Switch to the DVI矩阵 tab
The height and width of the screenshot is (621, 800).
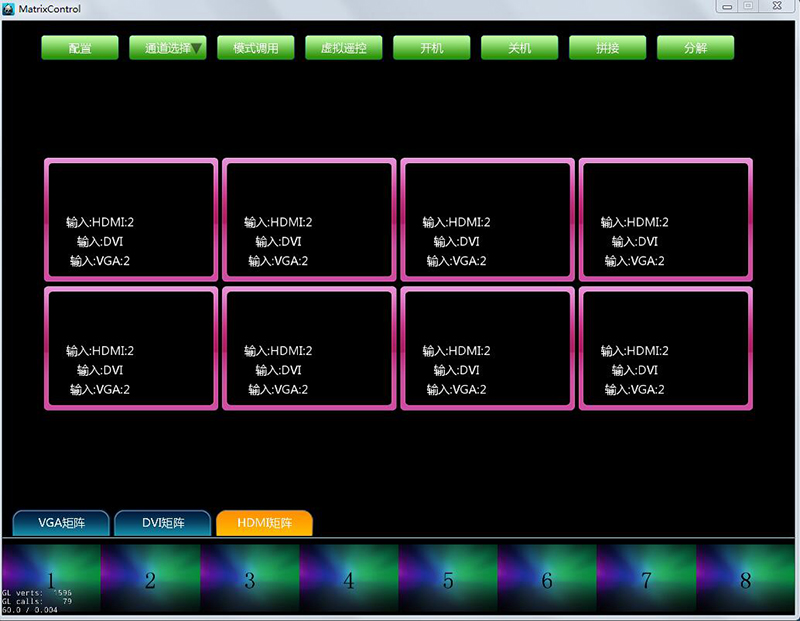(163, 523)
